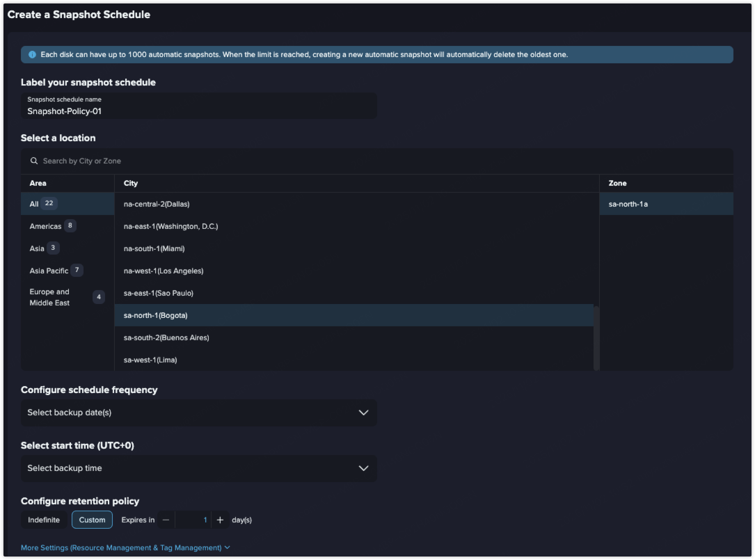This screenshot has width=755, height=560.
Task: Click the info icon in the banner
Action: (33, 55)
